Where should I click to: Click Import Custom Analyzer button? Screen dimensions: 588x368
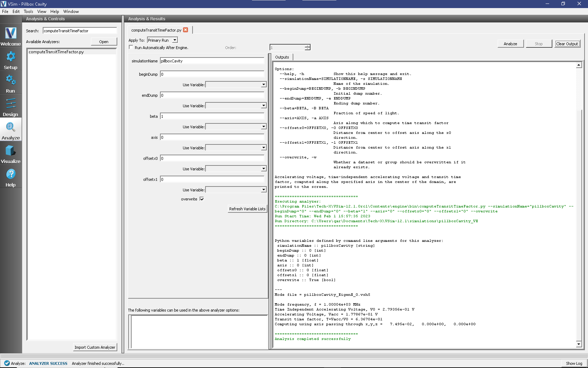pyautogui.click(x=94, y=347)
